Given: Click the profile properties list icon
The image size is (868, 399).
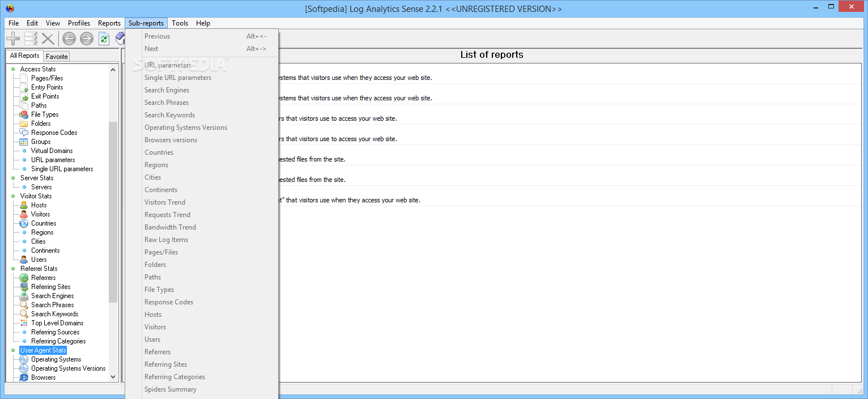Looking at the screenshot, I should click(x=31, y=39).
